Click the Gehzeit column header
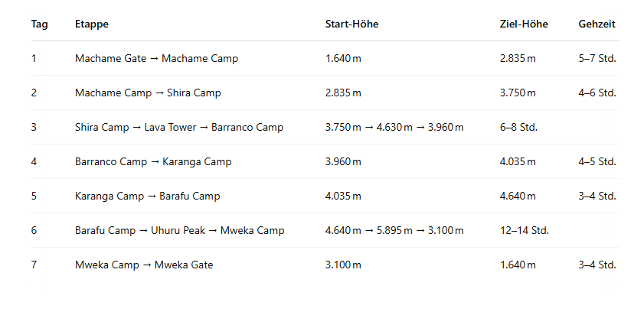This screenshot has width=644, height=315. coord(597,24)
